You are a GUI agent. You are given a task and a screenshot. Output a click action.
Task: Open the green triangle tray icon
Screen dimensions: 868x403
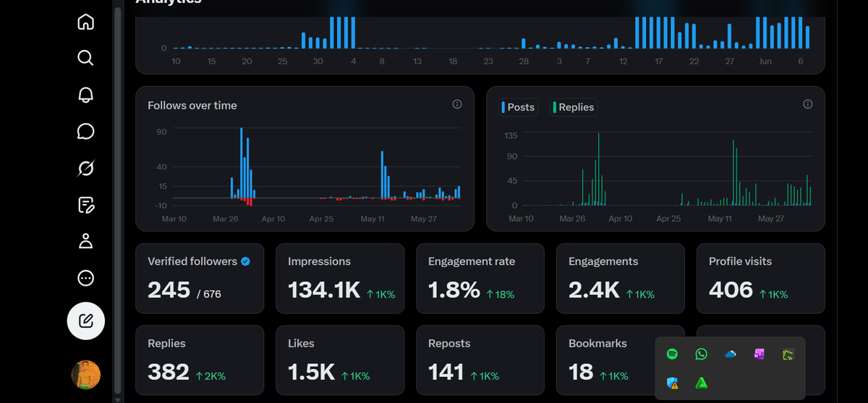coord(701,383)
